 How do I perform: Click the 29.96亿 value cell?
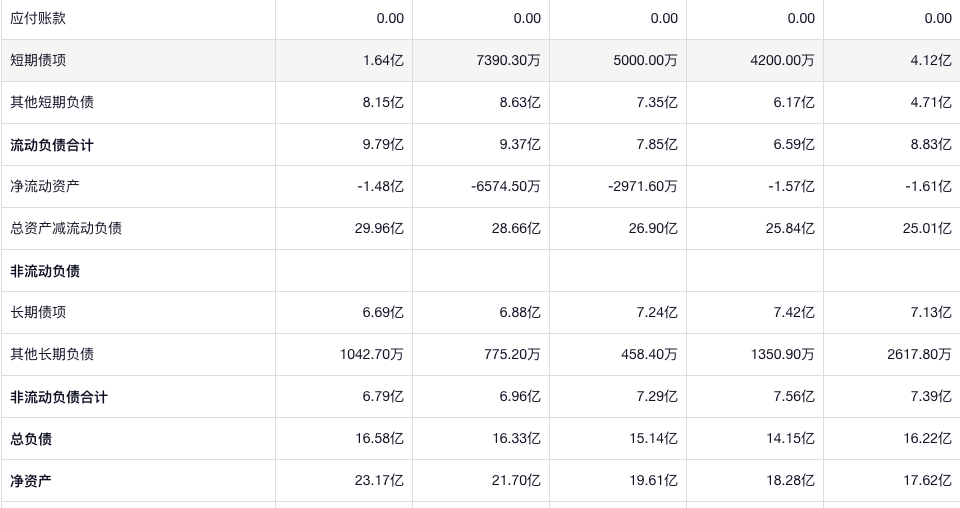[x=379, y=228]
